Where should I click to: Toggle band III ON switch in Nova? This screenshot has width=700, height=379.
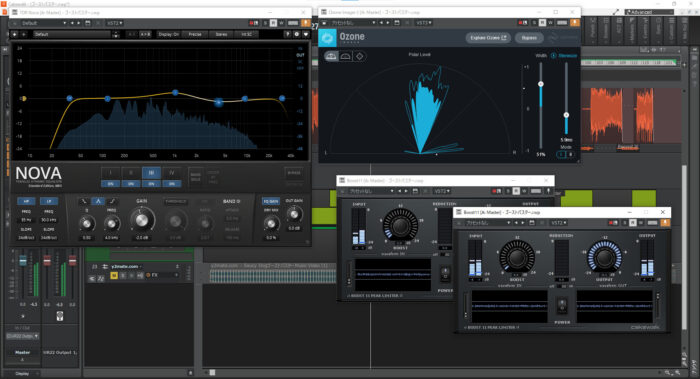click(x=151, y=183)
